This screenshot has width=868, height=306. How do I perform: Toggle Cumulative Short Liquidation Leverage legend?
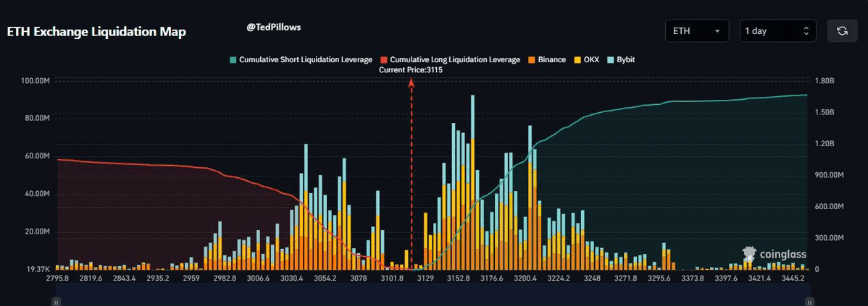pyautogui.click(x=301, y=59)
